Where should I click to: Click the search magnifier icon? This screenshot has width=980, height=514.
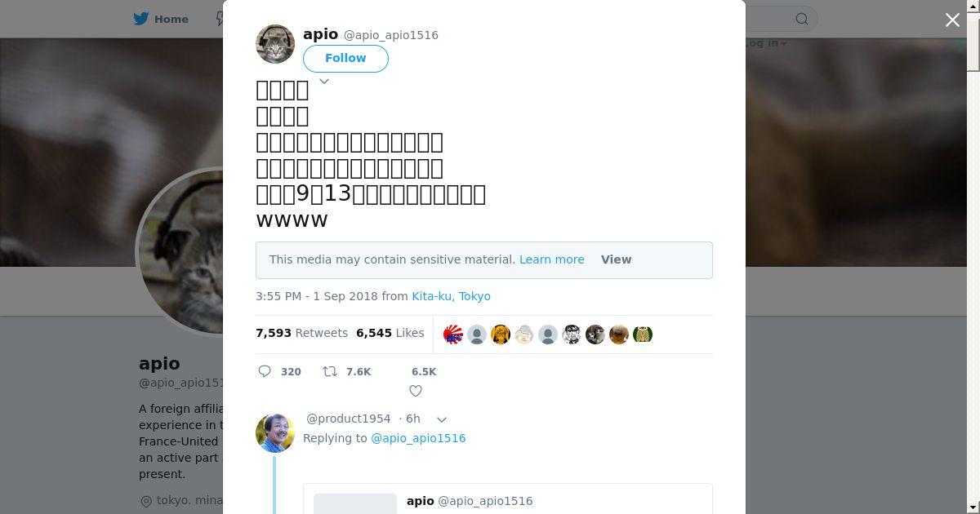coord(802,19)
